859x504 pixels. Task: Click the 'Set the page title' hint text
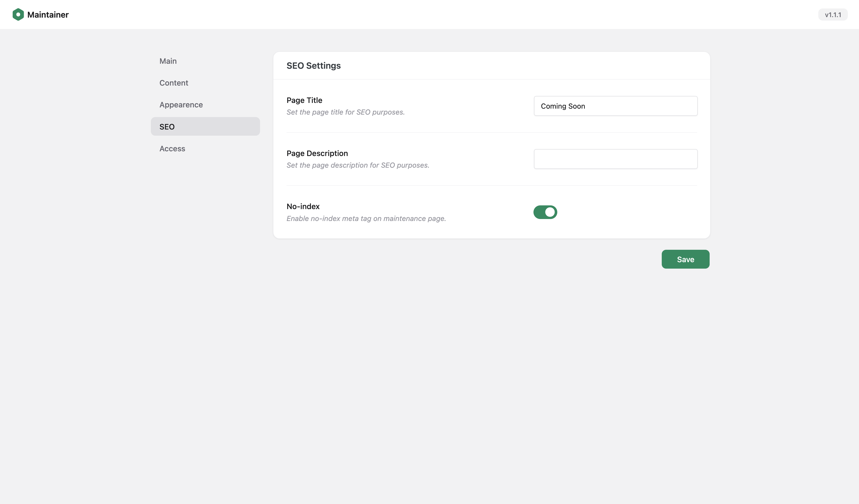[345, 112]
